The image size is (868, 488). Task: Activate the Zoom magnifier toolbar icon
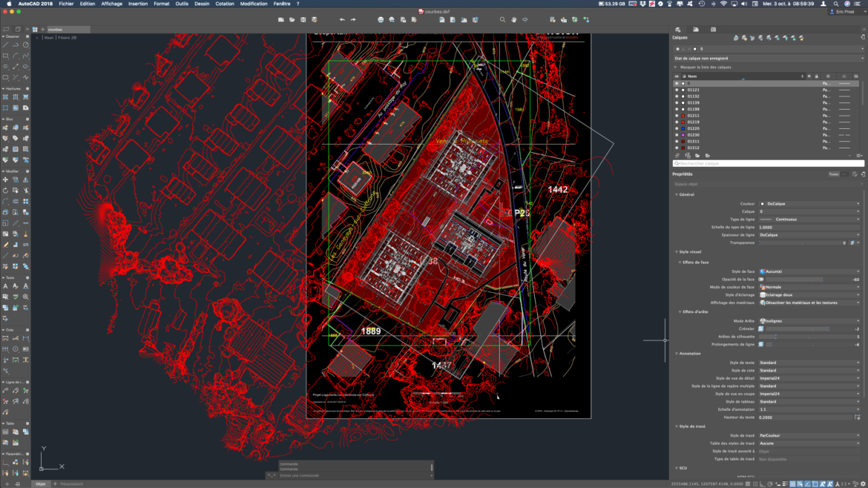pos(503,19)
